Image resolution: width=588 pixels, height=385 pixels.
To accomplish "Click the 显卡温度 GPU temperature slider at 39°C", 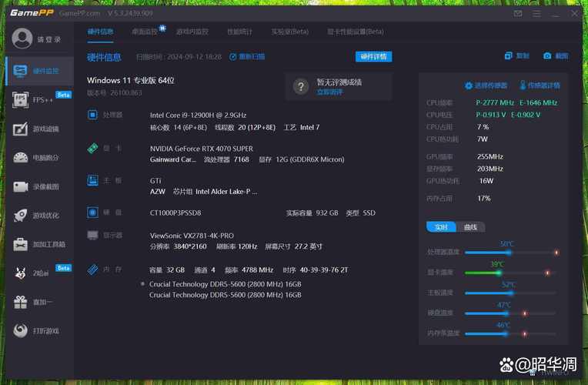I will click(499, 273).
